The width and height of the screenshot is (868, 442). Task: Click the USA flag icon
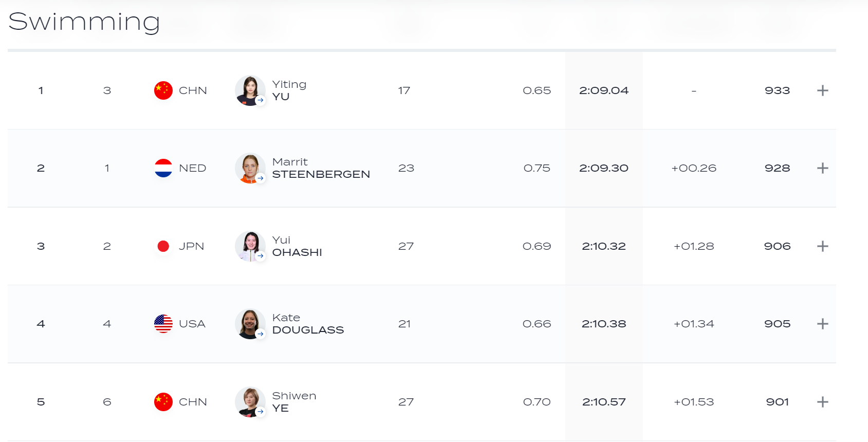[x=163, y=324]
